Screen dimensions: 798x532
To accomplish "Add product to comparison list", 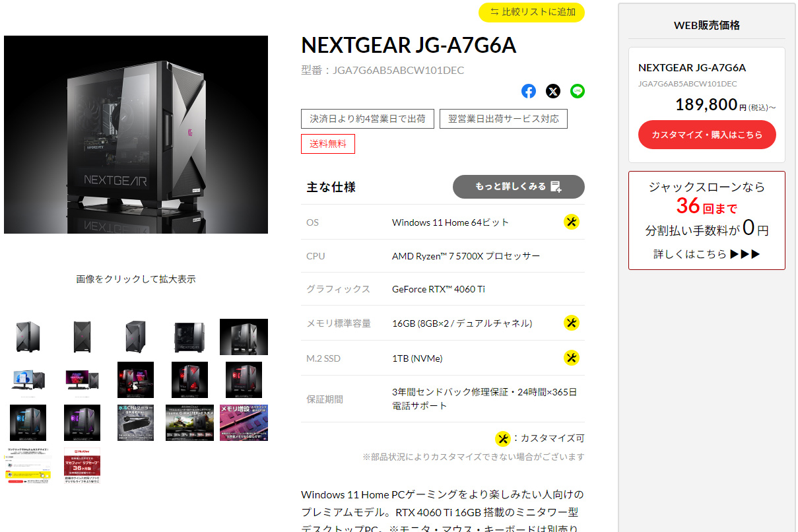I will click(x=532, y=12).
